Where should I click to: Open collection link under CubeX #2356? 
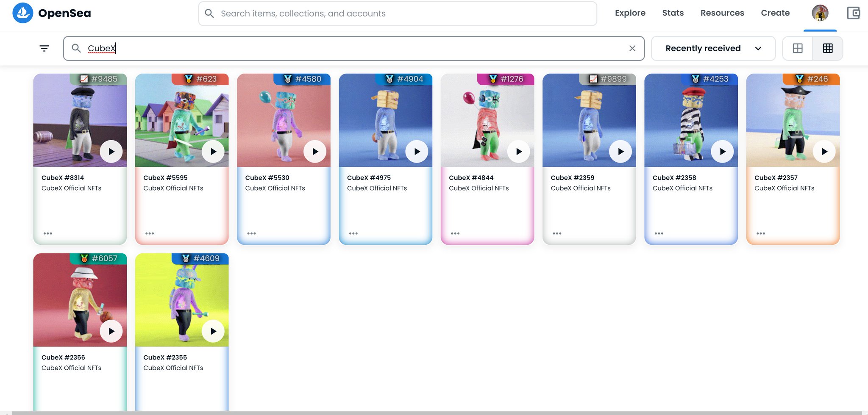71,368
